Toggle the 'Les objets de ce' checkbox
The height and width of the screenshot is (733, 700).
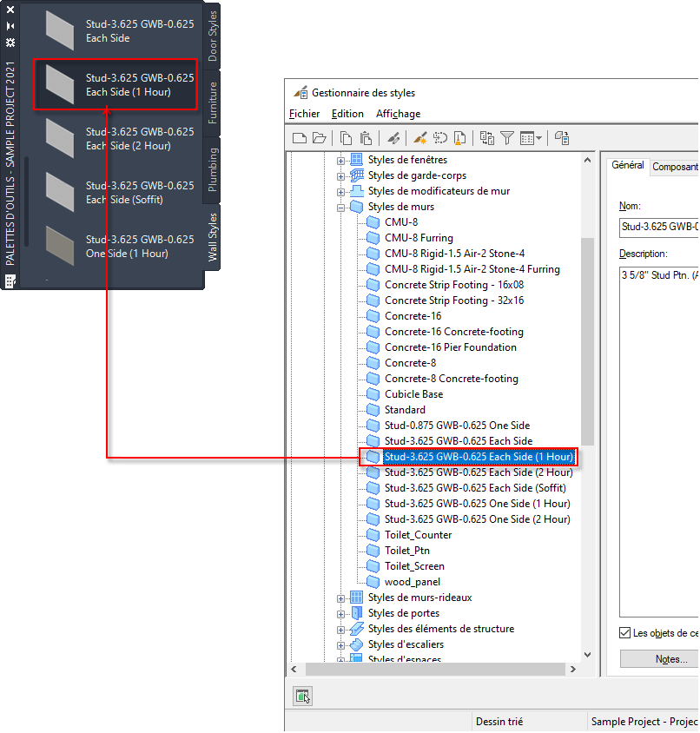(x=624, y=633)
